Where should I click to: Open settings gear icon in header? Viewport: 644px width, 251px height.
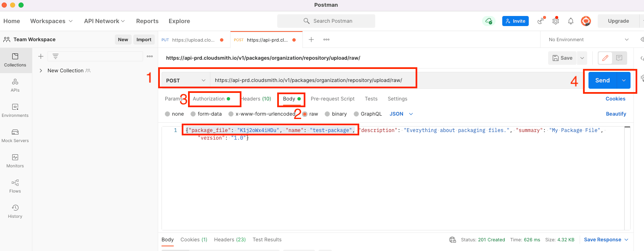pyautogui.click(x=556, y=21)
